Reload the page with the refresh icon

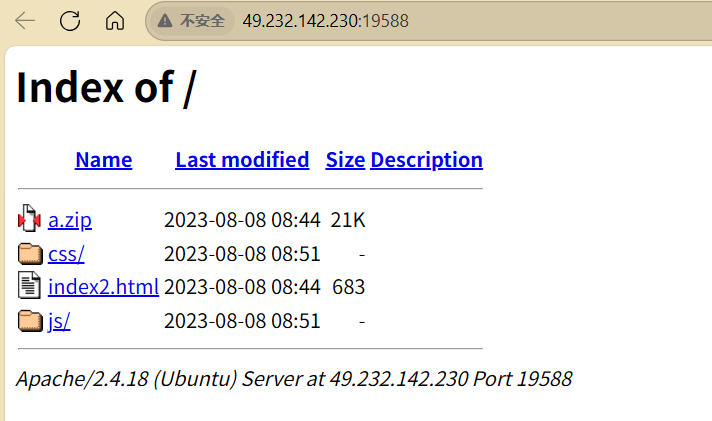[x=70, y=21]
